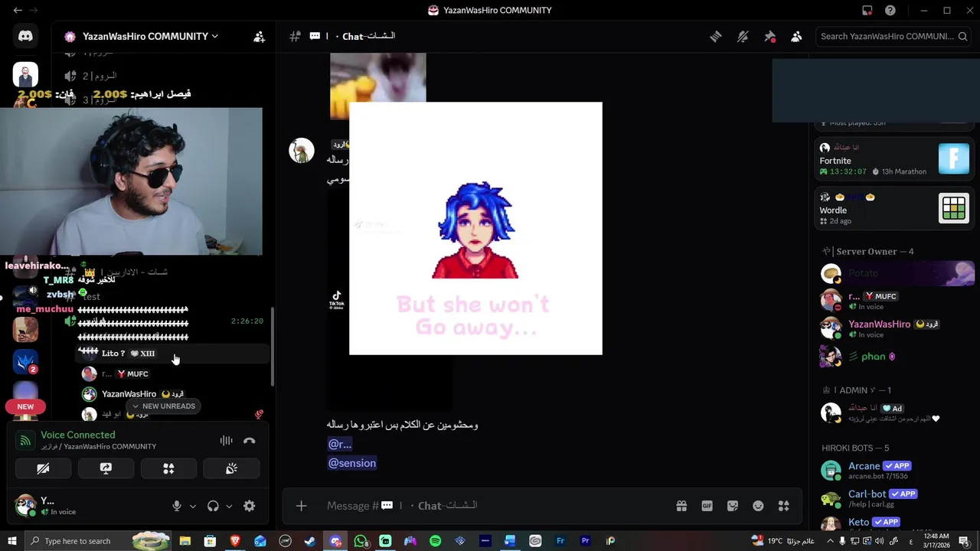This screenshot has width=980, height=551.
Task: Open Potato member in Server Owner list
Action: [x=897, y=273]
